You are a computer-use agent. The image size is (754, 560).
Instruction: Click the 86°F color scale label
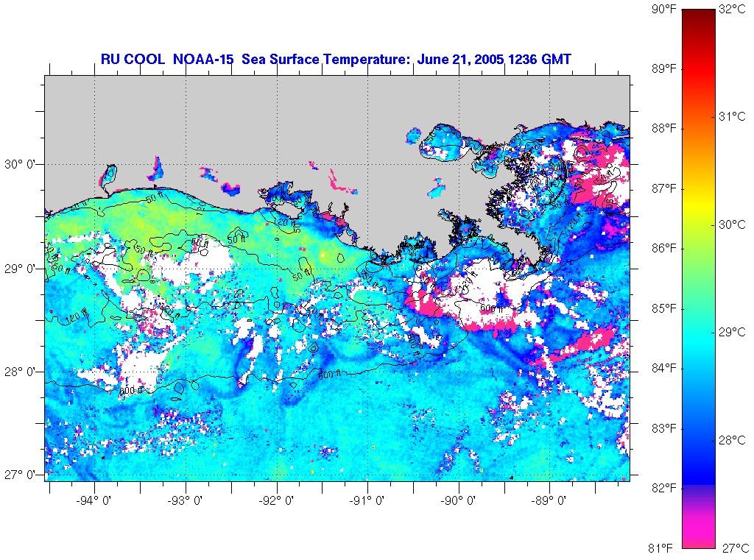tap(664, 248)
